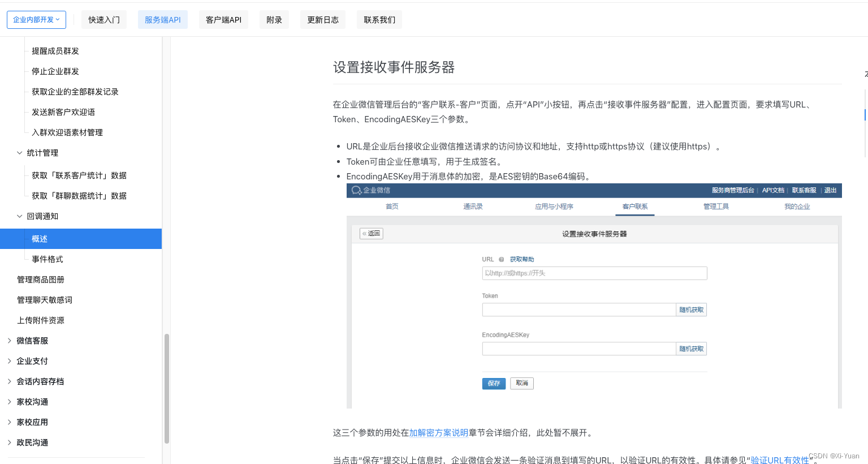The height and width of the screenshot is (464, 868).
Task: Select 发送新客户欢迎语 item
Action: coord(63,112)
